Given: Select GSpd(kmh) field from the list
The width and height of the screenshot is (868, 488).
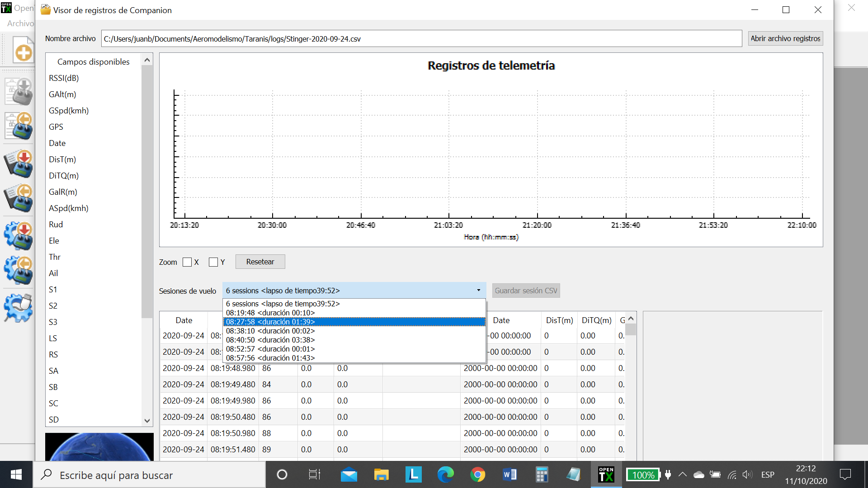Looking at the screenshot, I should 69,111.
